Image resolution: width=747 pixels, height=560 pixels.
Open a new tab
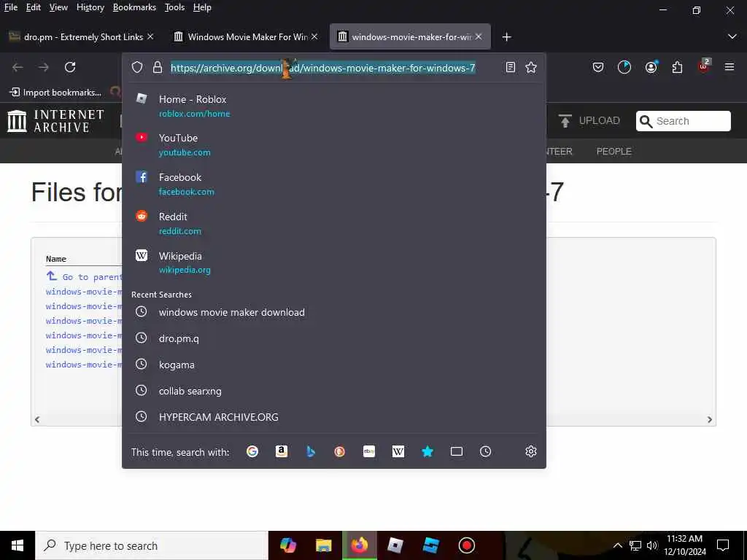click(506, 36)
